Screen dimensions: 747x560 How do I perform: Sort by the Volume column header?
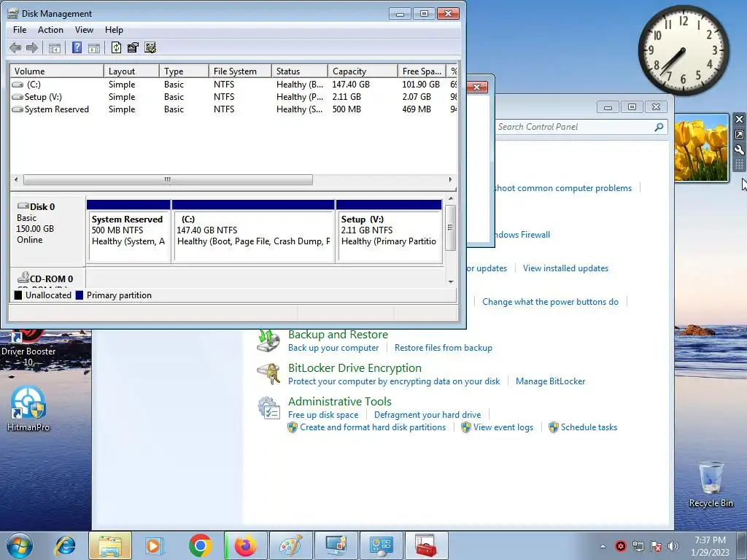coord(57,71)
